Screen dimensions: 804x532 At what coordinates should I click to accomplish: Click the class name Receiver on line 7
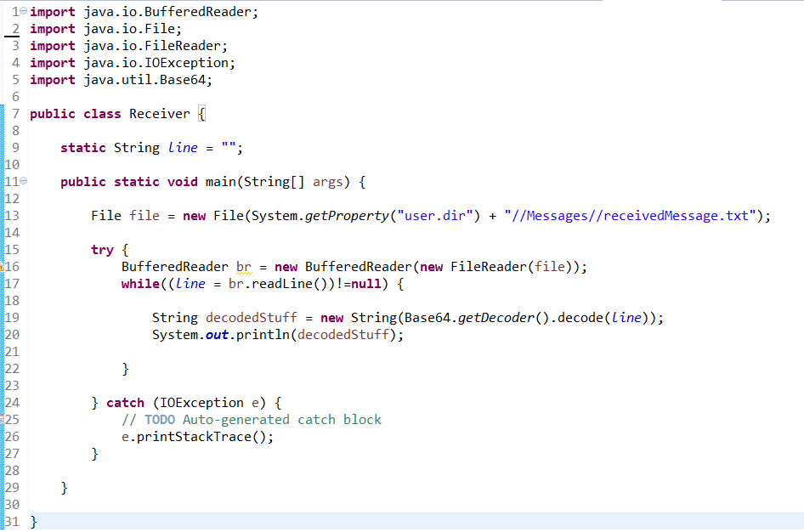160,114
